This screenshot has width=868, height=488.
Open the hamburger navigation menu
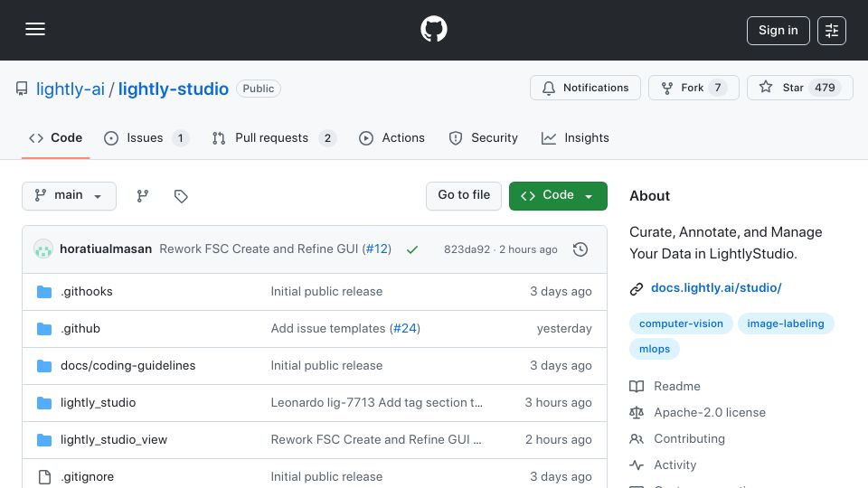click(35, 29)
